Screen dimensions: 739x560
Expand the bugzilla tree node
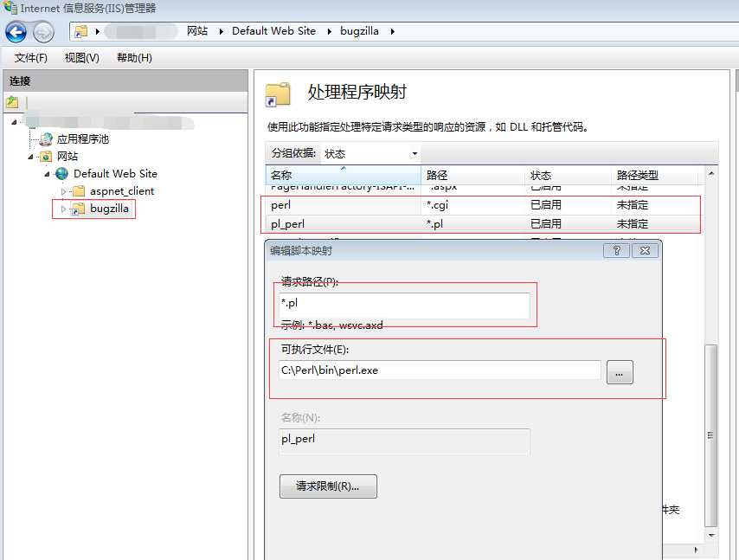[x=63, y=209]
